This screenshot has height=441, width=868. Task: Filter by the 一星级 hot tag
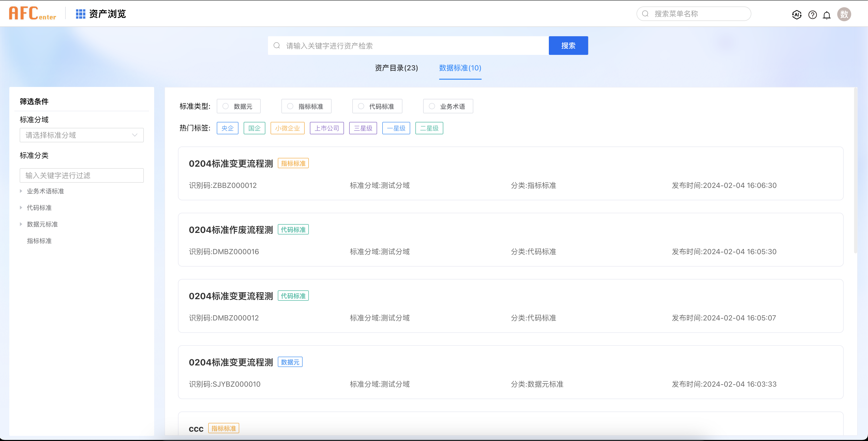[396, 128]
